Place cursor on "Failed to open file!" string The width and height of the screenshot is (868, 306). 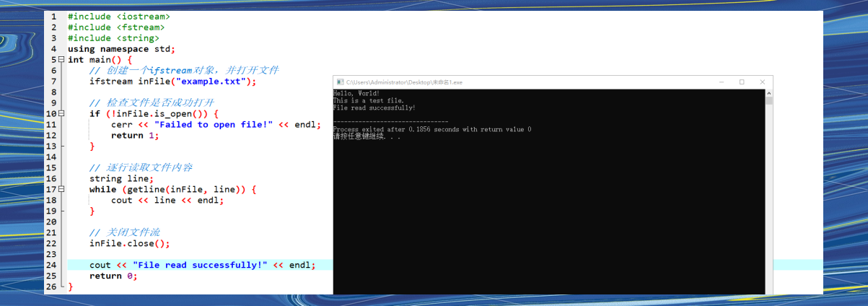point(214,125)
